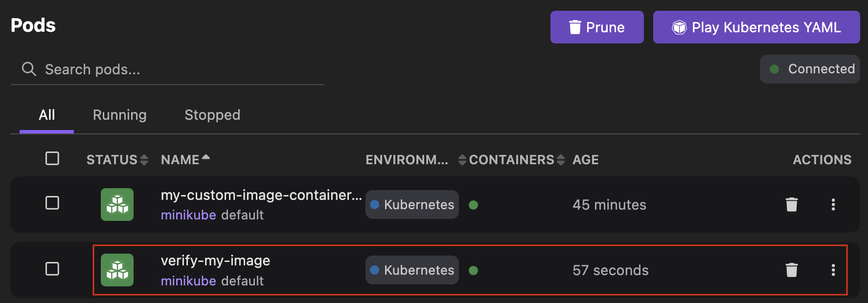Image resolution: width=868 pixels, height=303 pixels.
Task: Switch to the Stopped tab
Action: click(212, 115)
